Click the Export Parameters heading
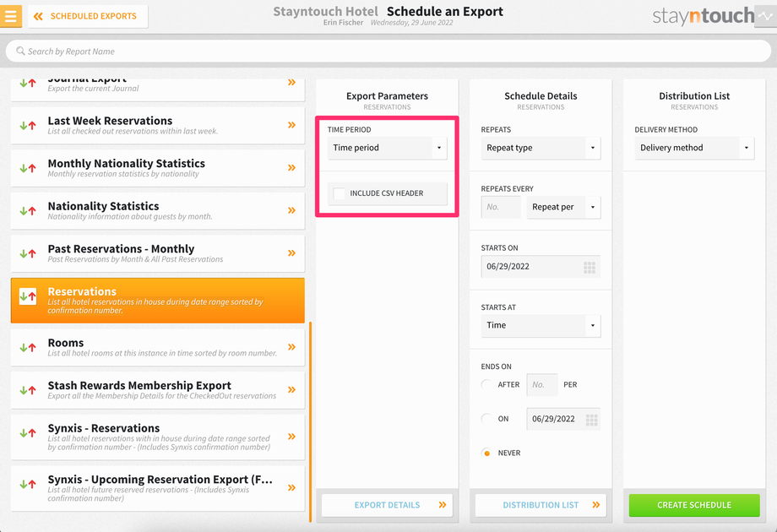 click(387, 96)
